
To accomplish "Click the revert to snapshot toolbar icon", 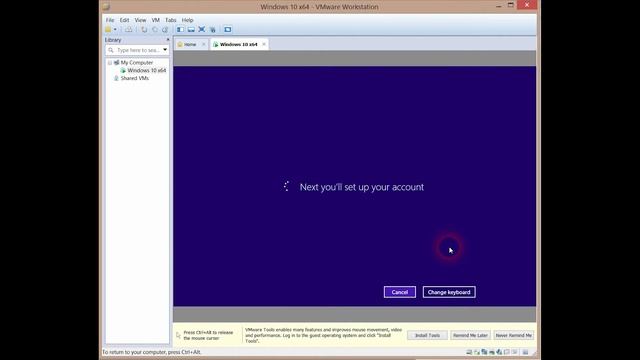I will point(155,29).
